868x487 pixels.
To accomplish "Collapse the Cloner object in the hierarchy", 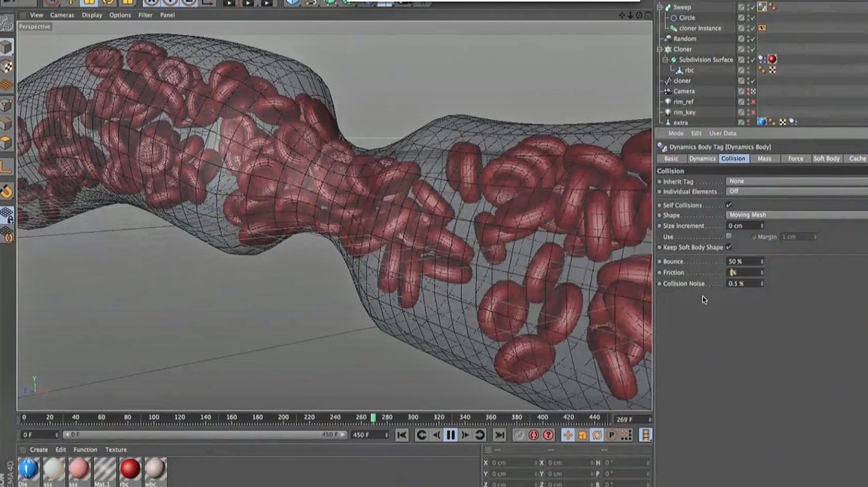I will tap(660, 49).
